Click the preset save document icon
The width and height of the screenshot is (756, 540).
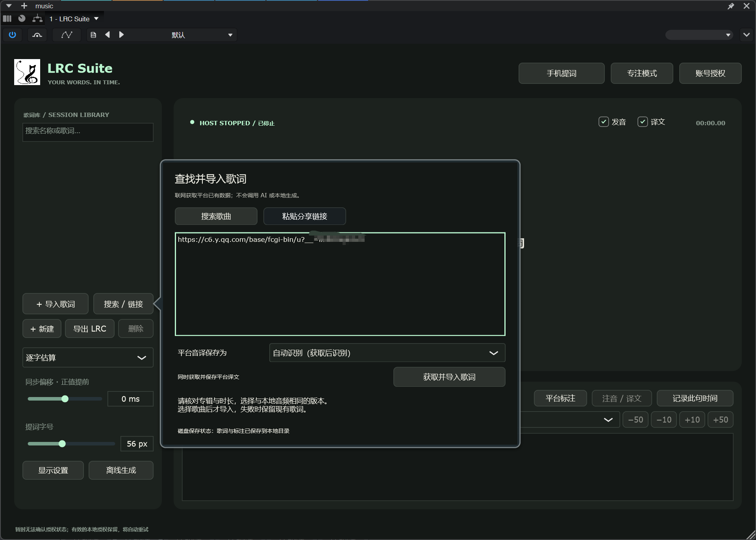[x=93, y=35]
